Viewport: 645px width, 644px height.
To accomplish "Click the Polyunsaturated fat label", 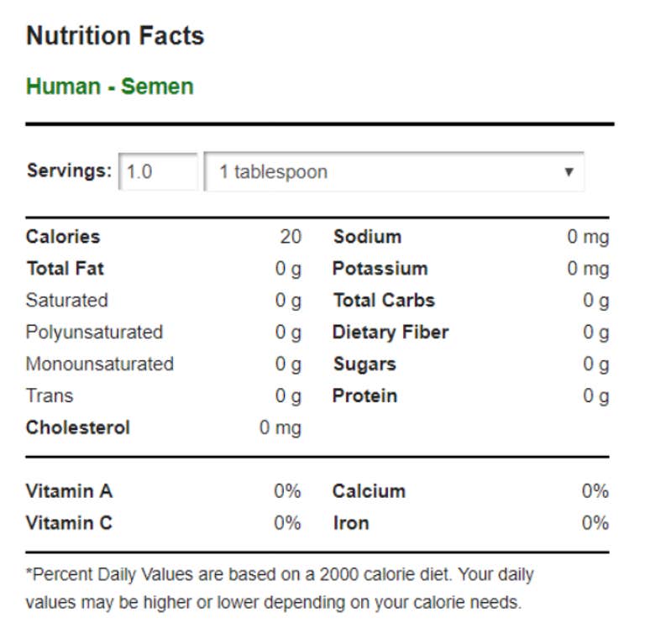I will [94, 332].
